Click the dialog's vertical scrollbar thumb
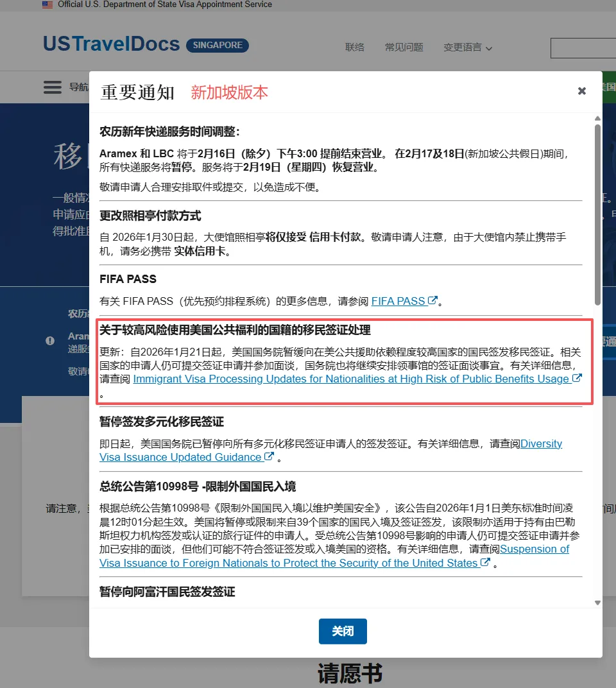The width and height of the screenshot is (616, 688). (x=597, y=212)
